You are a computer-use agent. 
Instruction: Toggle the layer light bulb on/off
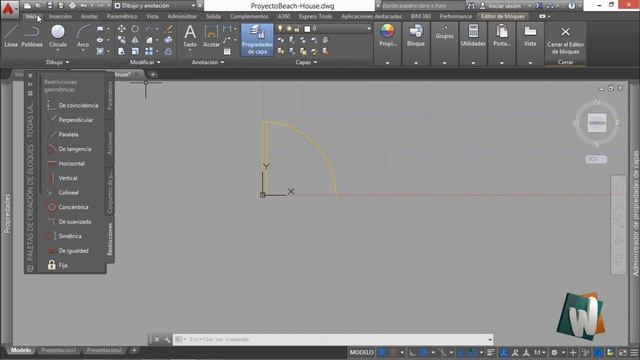click(280, 29)
